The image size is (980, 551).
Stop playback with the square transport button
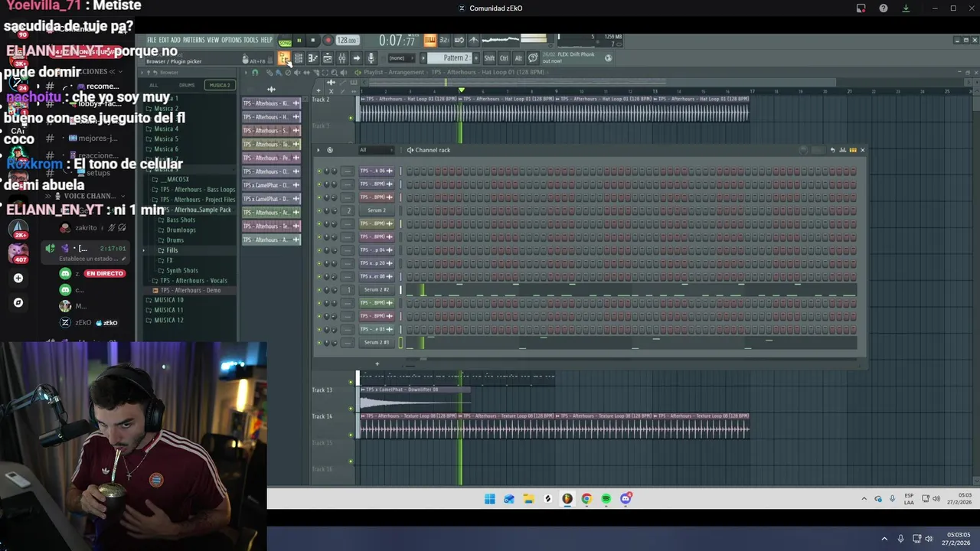click(x=312, y=41)
